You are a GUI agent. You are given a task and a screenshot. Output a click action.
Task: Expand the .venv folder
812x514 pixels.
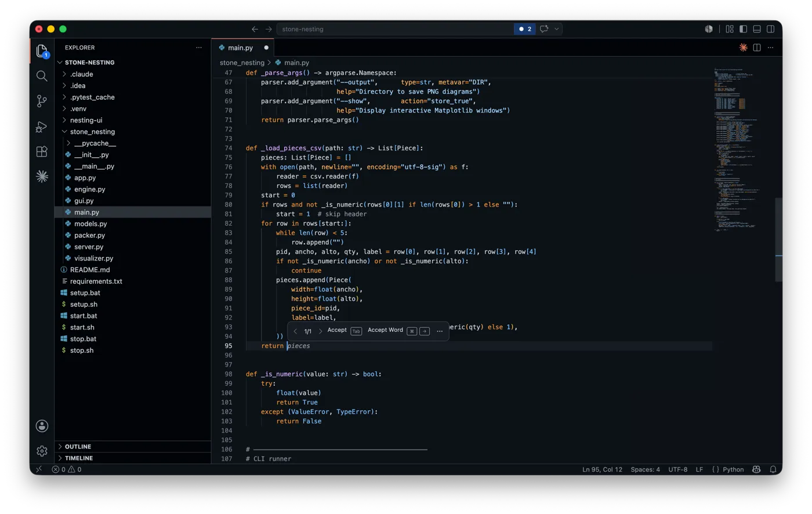(x=78, y=108)
